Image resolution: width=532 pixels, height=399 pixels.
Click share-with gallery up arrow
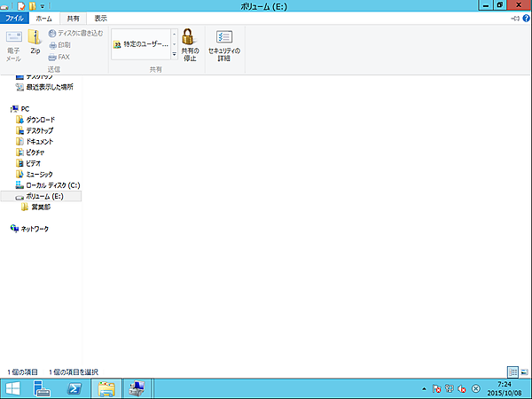point(175,34)
